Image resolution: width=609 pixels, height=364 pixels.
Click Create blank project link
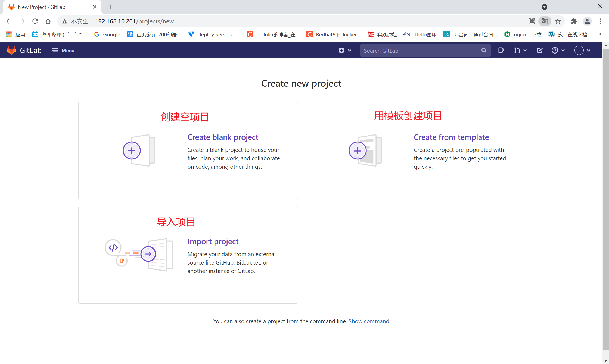(x=223, y=137)
